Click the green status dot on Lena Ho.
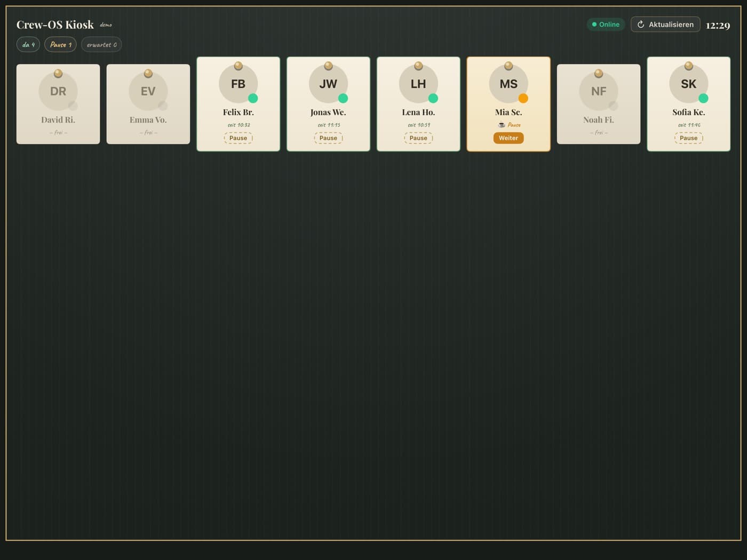The height and width of the screenshot is (560, 747). [x=433, y=98]
